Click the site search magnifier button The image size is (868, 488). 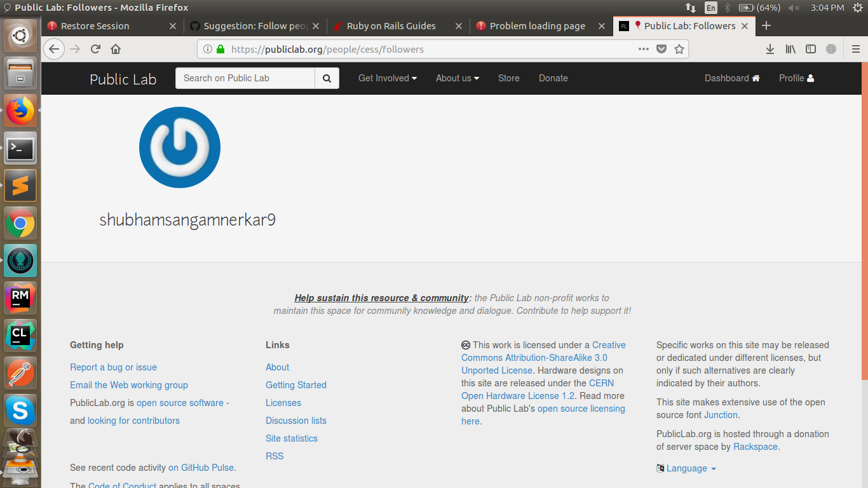coord(327,78)
